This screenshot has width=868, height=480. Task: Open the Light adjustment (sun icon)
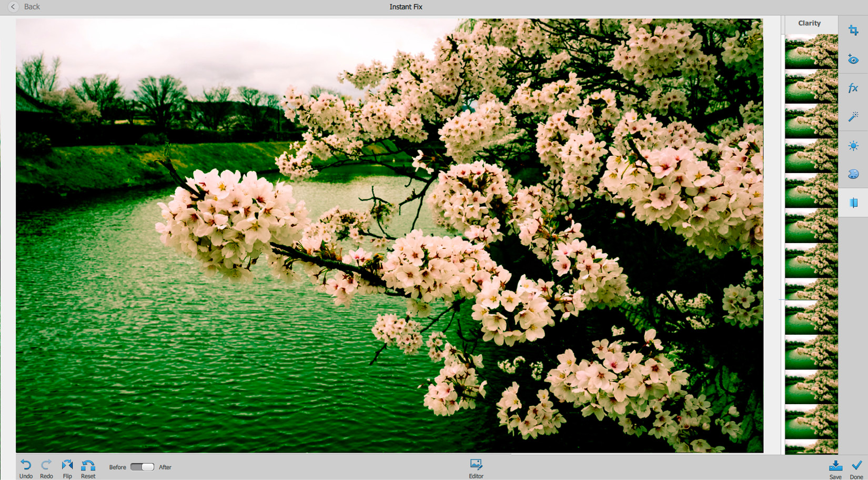pos(853,146)
